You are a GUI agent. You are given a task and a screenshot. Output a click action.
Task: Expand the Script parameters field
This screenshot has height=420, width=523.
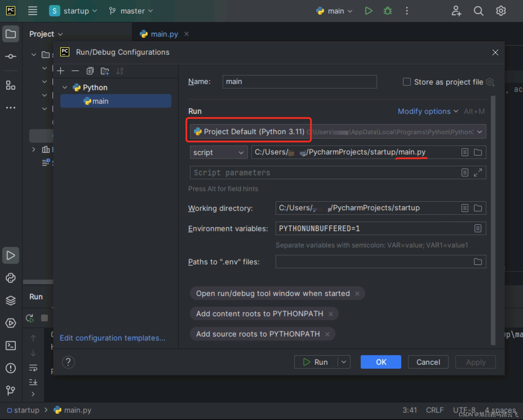[x=478, y=173]
